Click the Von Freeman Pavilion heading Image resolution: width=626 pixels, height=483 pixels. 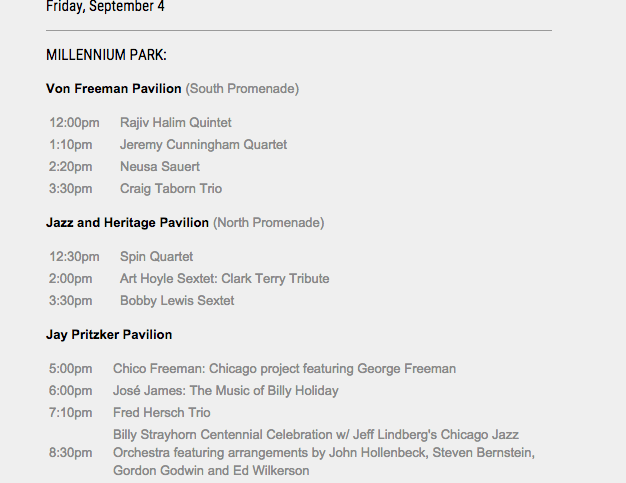pos(114,89)
